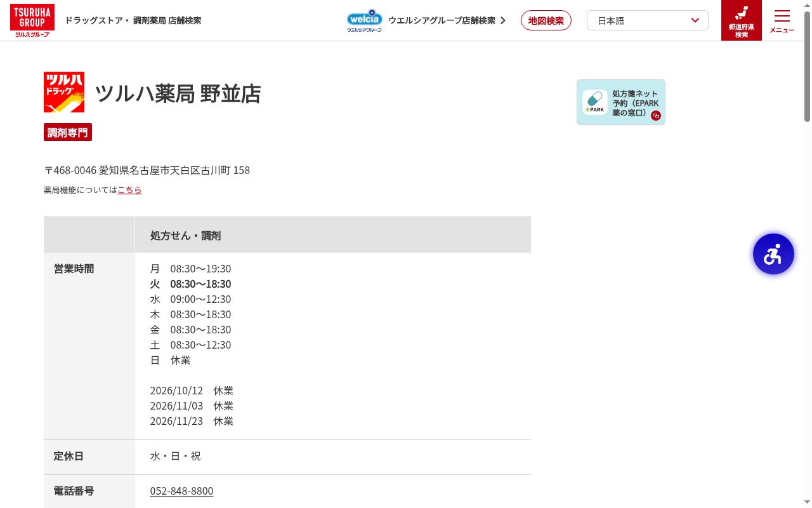Click the 地図検索 button
The image size is (812, 508).
(546, 20)
